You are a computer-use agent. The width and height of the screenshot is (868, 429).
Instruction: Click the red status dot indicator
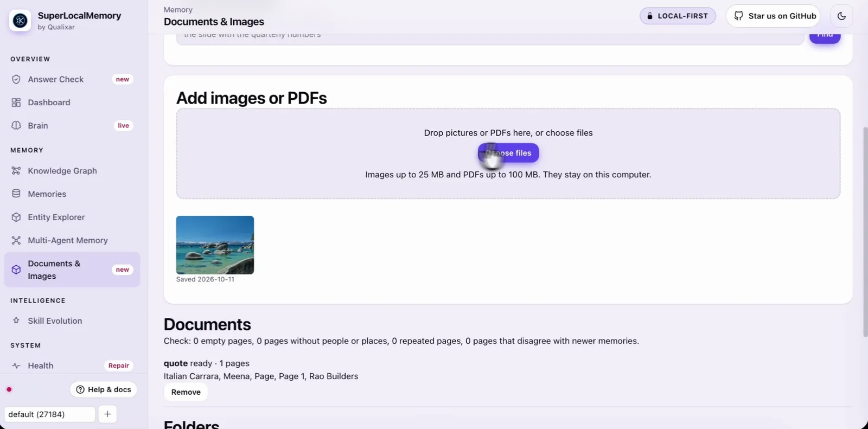coord(9,389)
